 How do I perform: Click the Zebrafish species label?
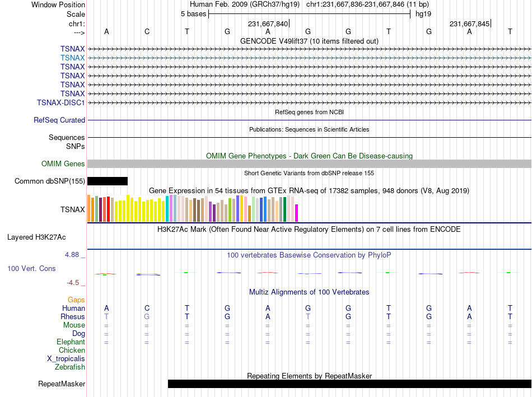pyautogui.click(x=70, y=367)
